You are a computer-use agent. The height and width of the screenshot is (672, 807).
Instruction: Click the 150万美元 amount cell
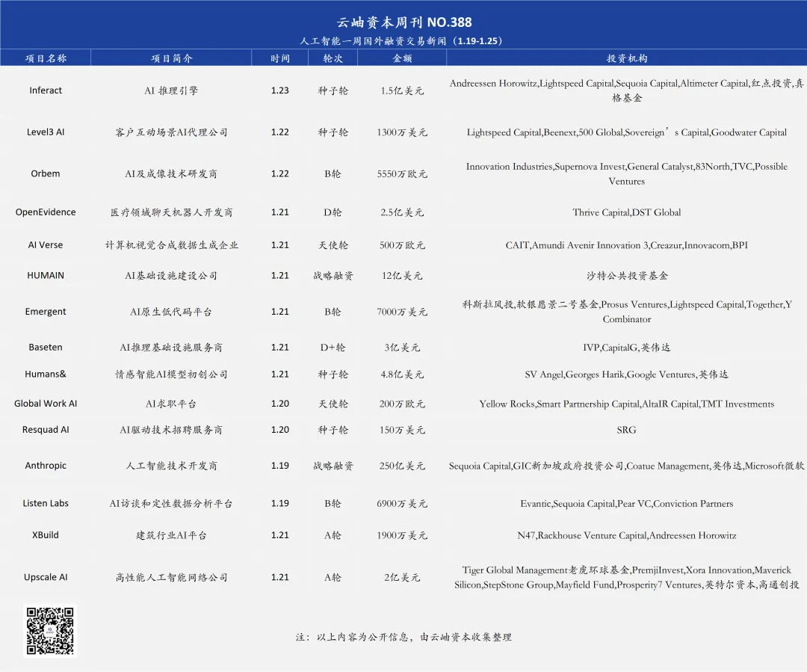click(x=402, y=430)
